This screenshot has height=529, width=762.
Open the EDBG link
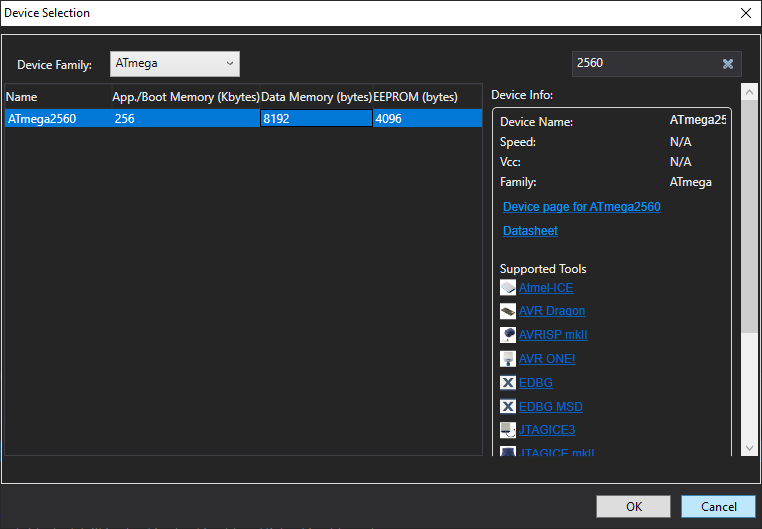coord(536,383)
